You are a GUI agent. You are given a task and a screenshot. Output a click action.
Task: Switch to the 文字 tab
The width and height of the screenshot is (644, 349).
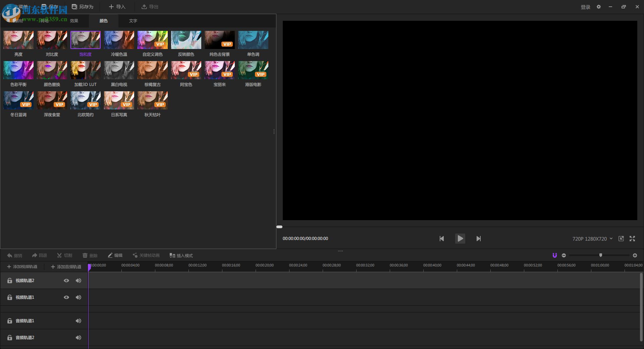click(x=133, y=21)
